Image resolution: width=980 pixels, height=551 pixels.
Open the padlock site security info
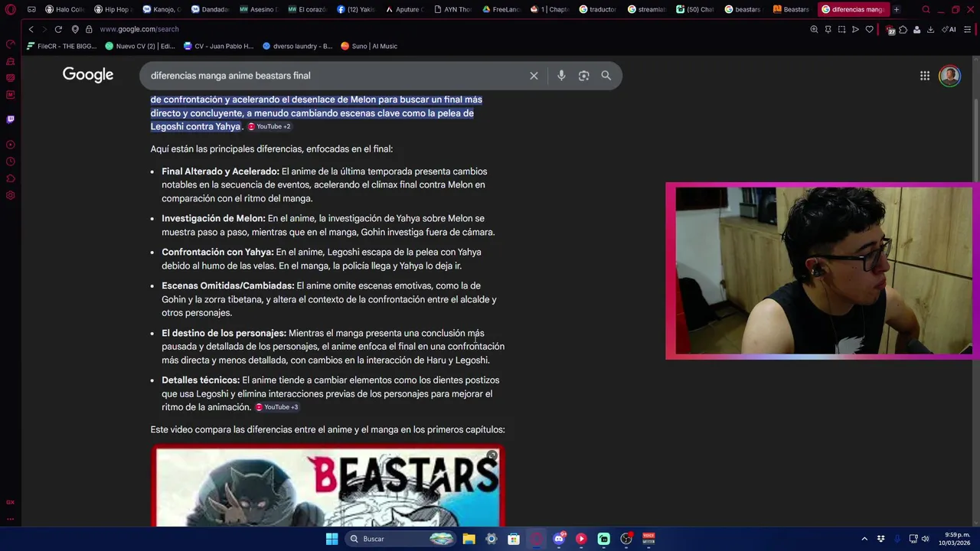[89, 29]
